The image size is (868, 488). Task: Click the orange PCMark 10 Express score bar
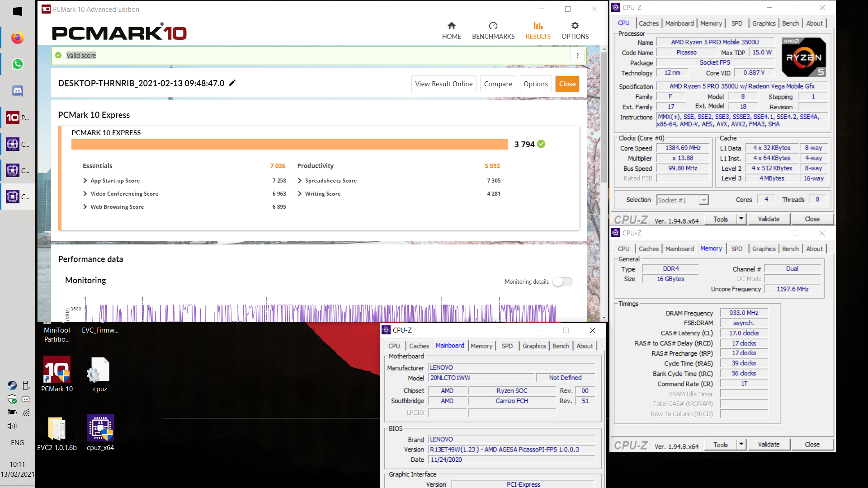pyautogui.click(x=289, y=144)
